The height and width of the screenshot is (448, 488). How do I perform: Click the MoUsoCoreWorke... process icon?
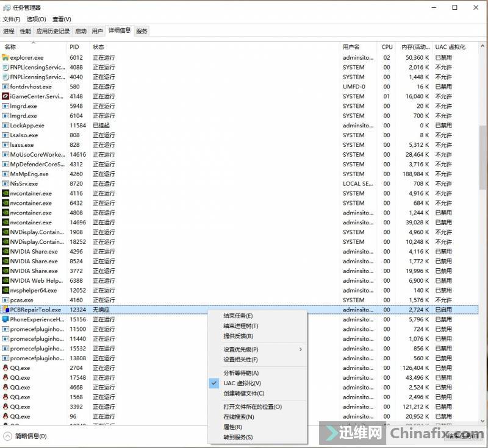click(x=5, y=155)
